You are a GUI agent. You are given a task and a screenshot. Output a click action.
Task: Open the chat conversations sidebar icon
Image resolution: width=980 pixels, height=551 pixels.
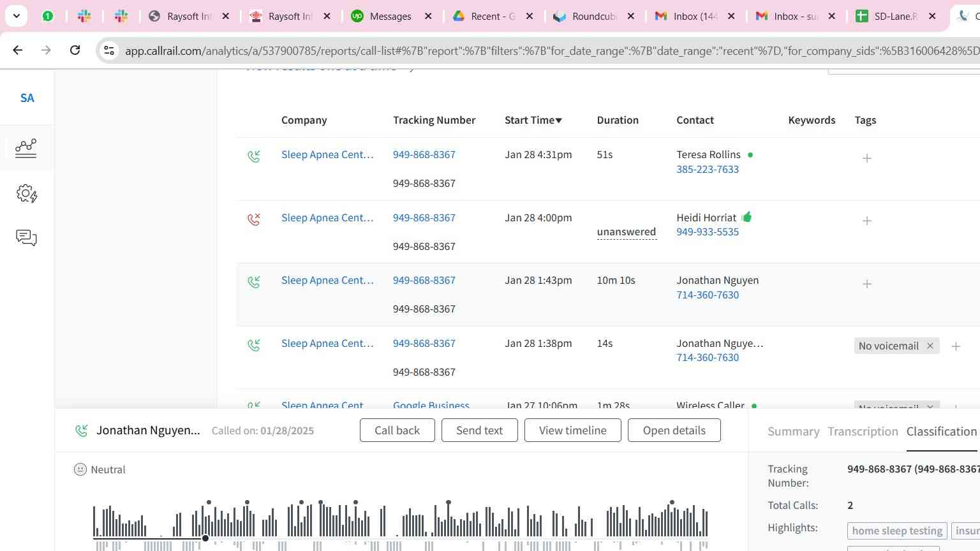(x=26, y=238)
